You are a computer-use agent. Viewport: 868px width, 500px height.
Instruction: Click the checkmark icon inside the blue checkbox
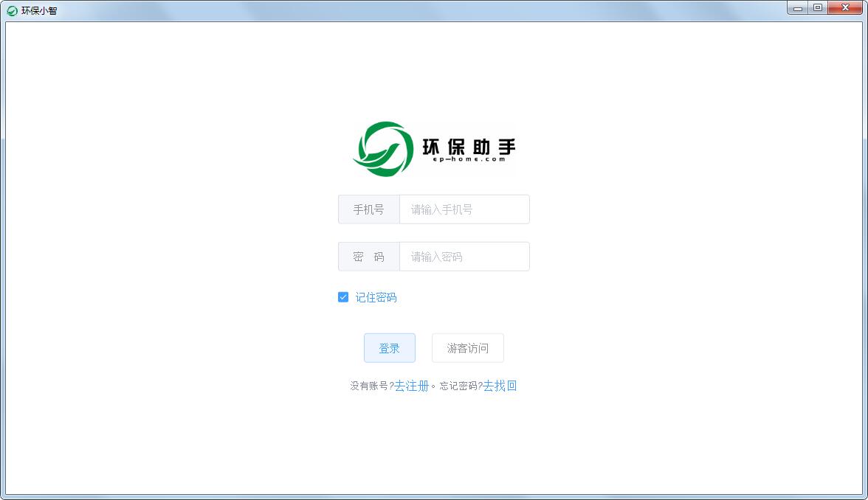click(343, 296)
